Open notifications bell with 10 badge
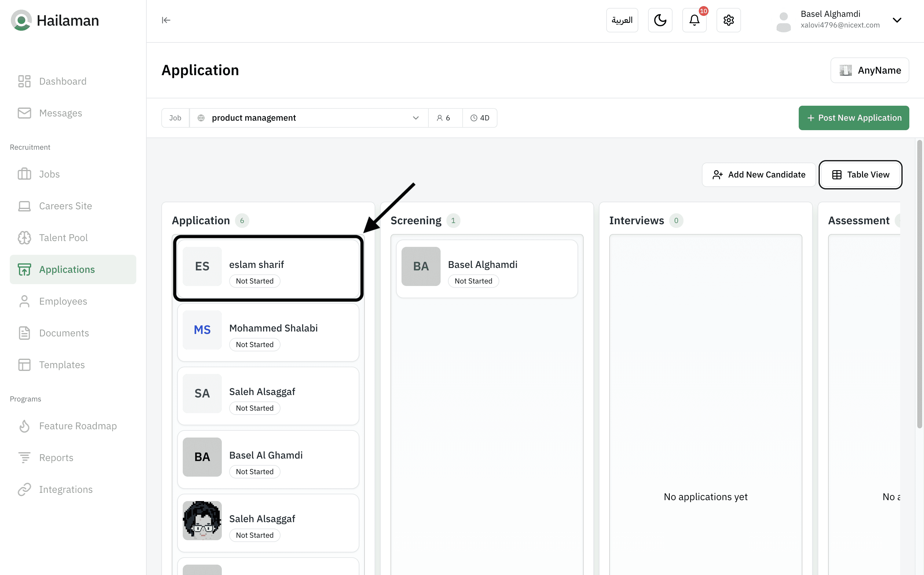This screenshot has width=924, height=575. coord(694,20)
